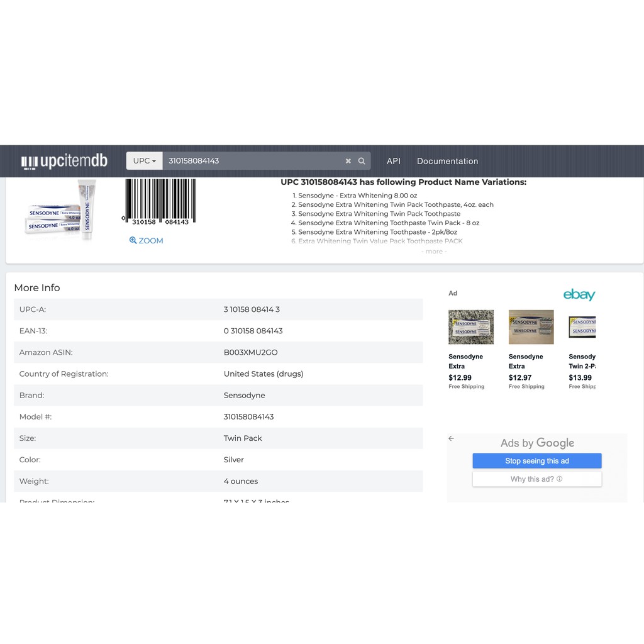
Task: Click Stop seeing this ad button
Action: [x=537, y=461]
